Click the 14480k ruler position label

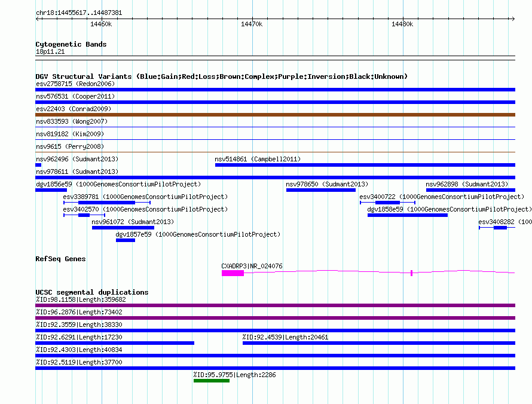coord(402,24)
